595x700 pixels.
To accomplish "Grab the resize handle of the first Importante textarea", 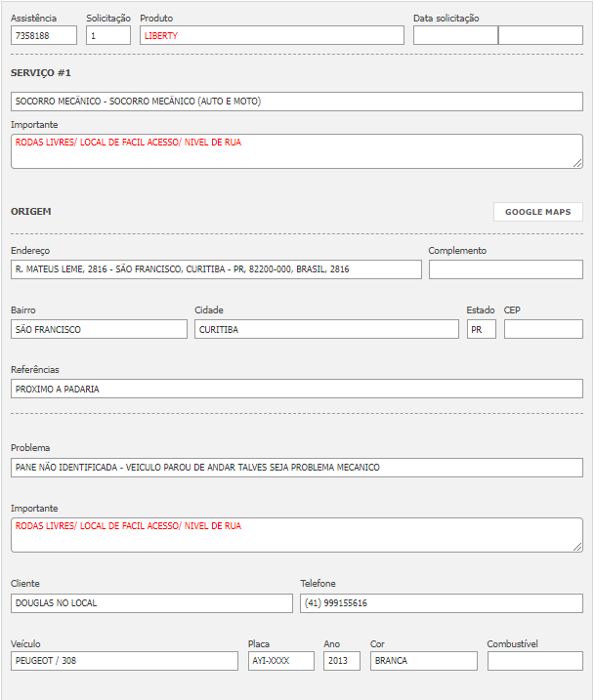I will (x=577, y=163).
